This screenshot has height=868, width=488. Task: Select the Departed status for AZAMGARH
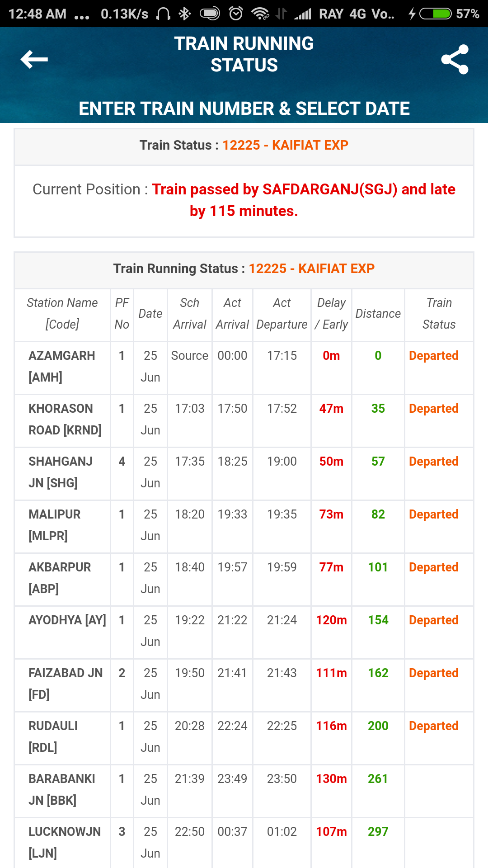tap(433, 356)
